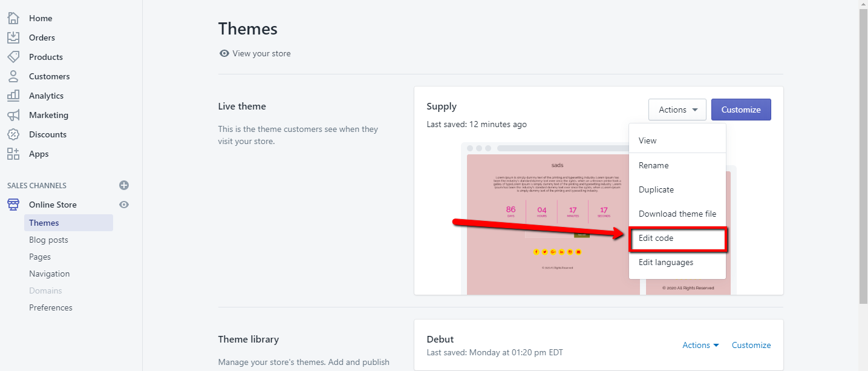Expand the Supply theme Actions dropdown
This screenshot has width=868, height=371.
(677, 110)
